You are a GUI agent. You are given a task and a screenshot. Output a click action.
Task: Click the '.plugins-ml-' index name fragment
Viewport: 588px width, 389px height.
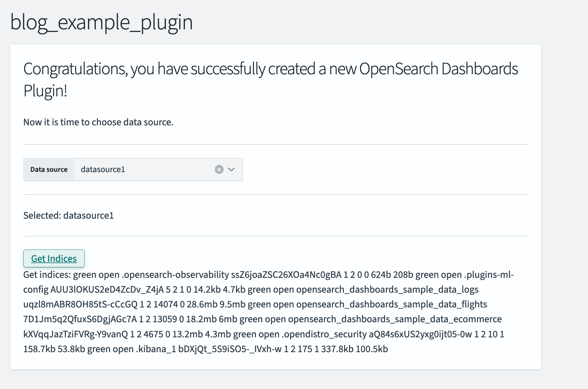coord(489,275)
